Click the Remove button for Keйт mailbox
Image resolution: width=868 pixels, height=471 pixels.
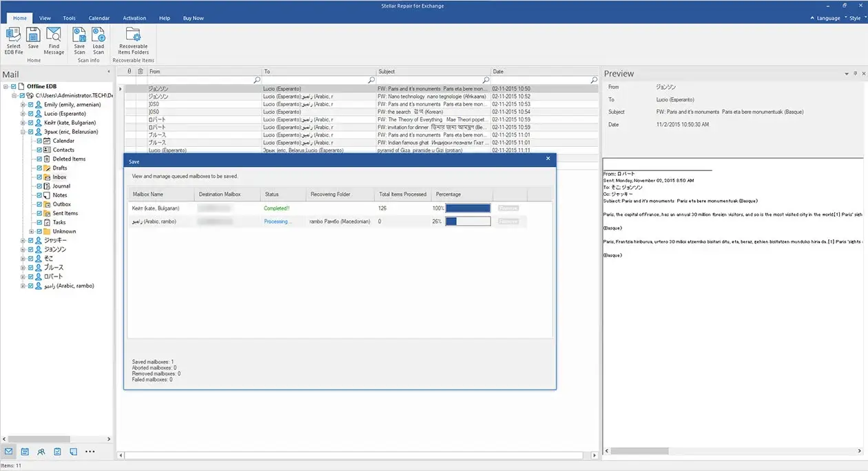508,208
